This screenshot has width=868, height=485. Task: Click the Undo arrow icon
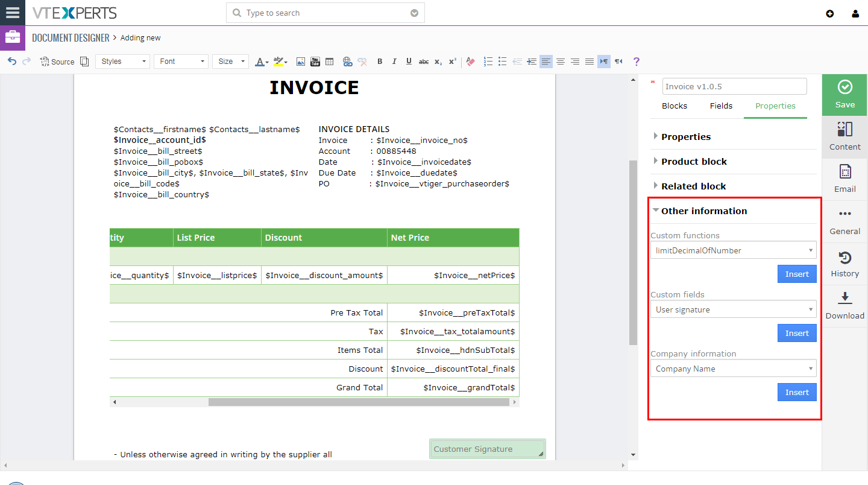click(x=11, y=61)
